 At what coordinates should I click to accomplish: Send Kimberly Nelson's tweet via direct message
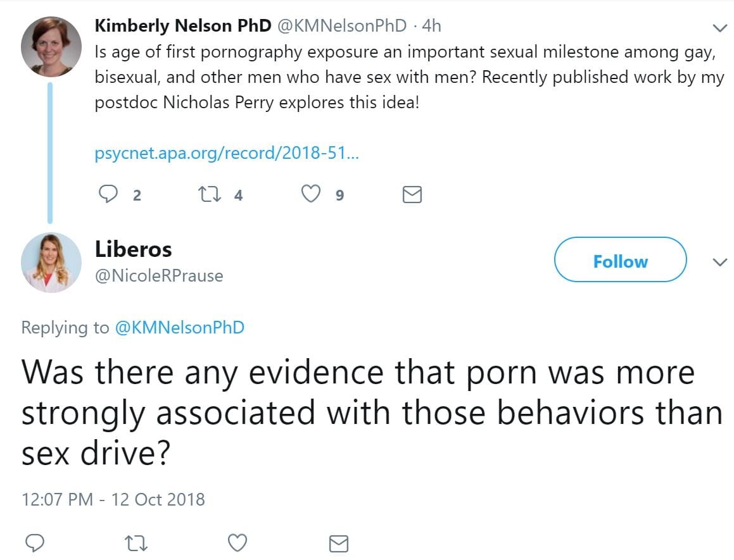point(412,195)
